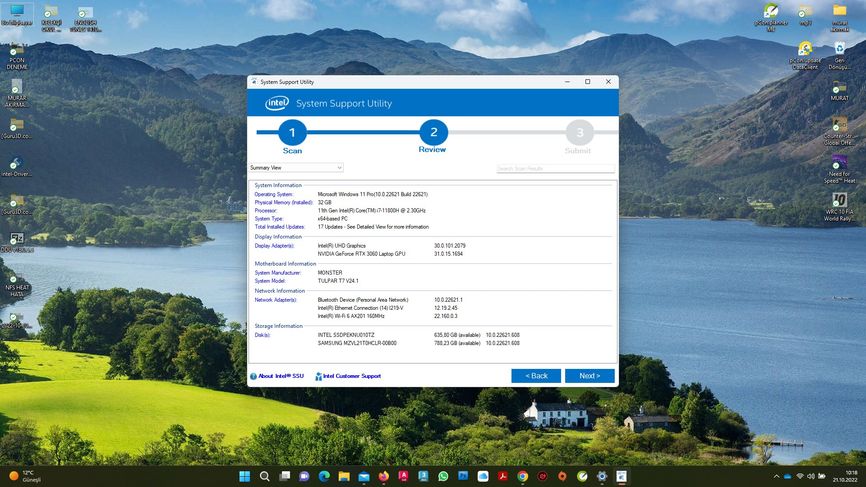Viewport: 866px width, 487px height.
Task: Select step 3 Submit circle
Action: tap(579, 133)
